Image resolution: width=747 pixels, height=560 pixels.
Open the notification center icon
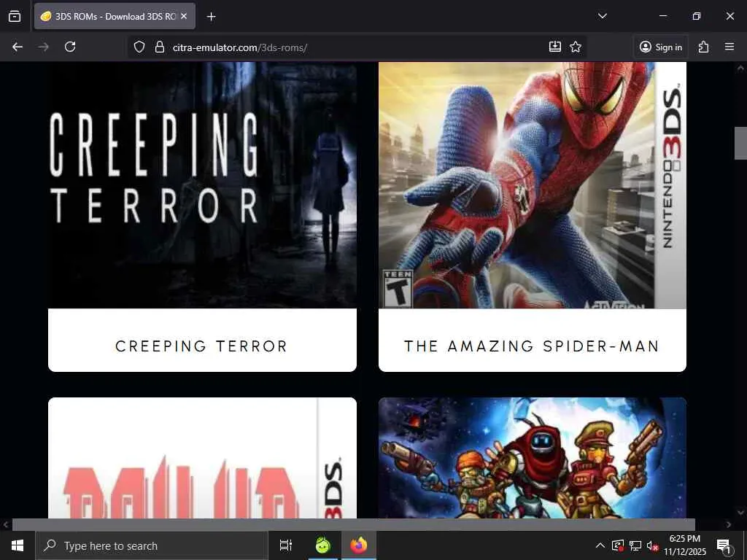[x=724, y=545]
